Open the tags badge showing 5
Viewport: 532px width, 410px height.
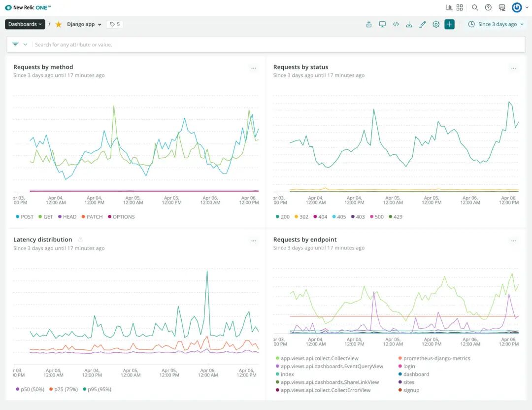[115, 24]
